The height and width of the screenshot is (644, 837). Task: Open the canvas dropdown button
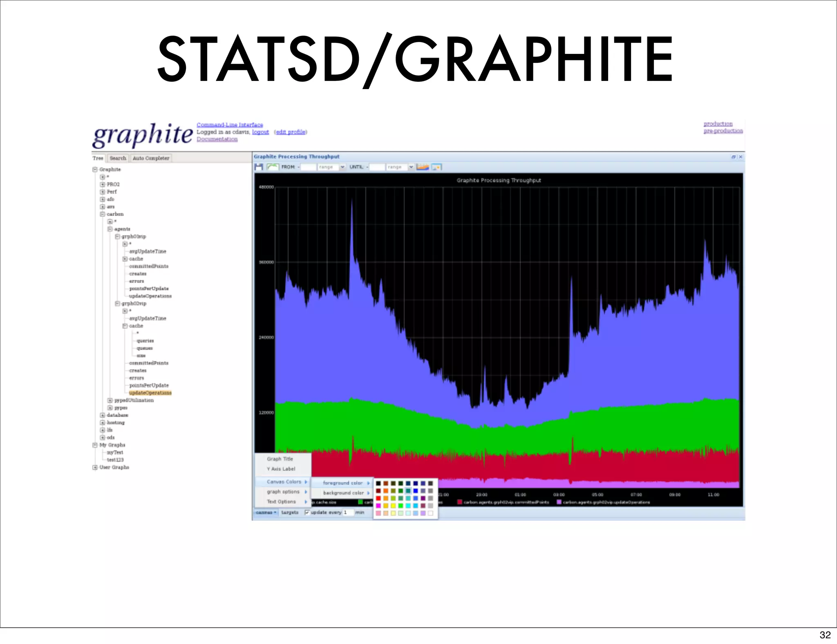pos(266,512)
